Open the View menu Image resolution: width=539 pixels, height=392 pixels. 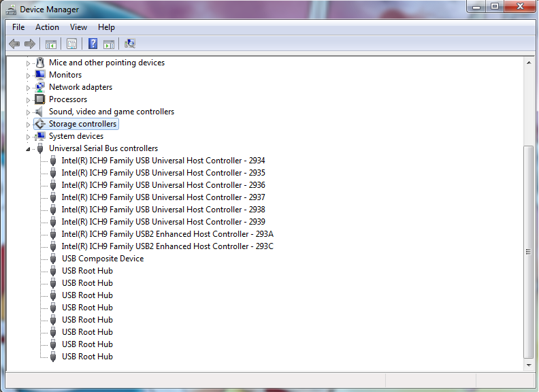click(x=78, y=27)
